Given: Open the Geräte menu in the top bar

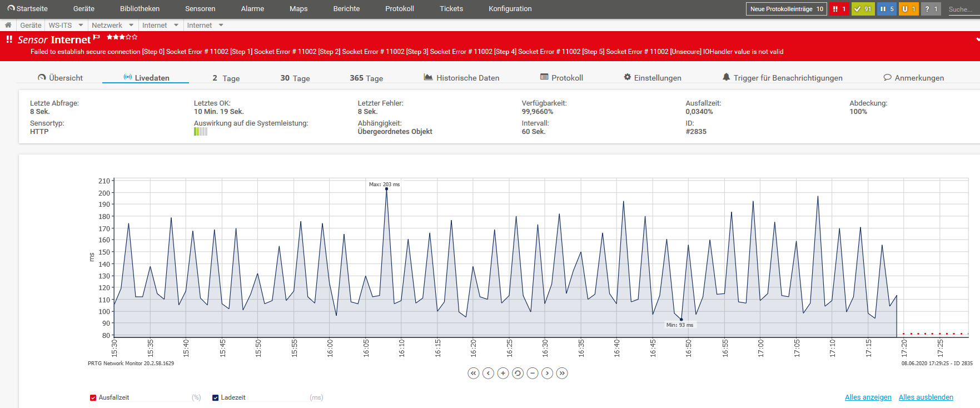Looking at the screenshot, I should pyautogui.click(x=84, y=9).
